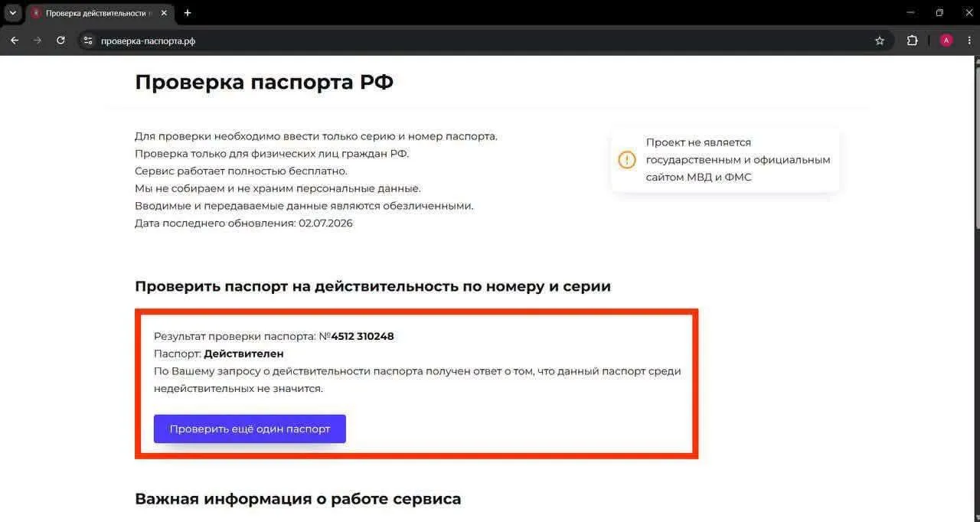Close the "Проверка действительности" tab
The image size is (980, 522).
tap(164, 13)
